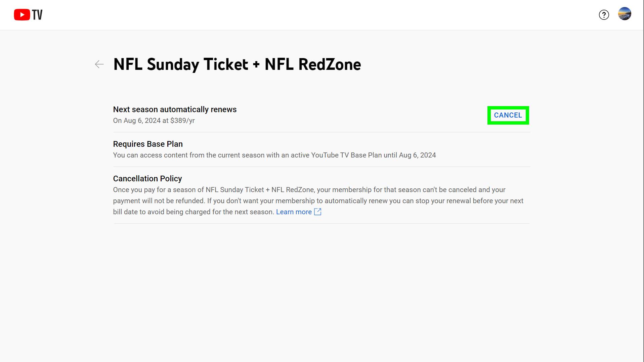Click the external link icon beside Learn more

317,212
